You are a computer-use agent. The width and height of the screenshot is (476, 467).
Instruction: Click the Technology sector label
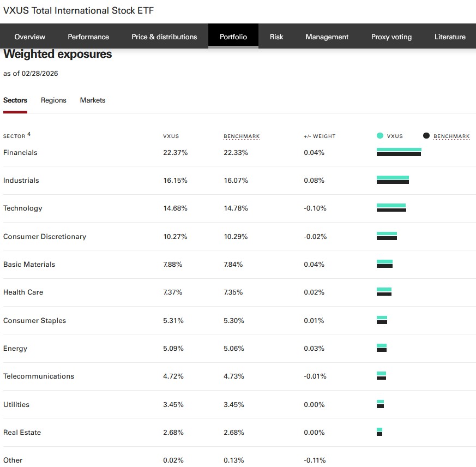click(23, 208)
